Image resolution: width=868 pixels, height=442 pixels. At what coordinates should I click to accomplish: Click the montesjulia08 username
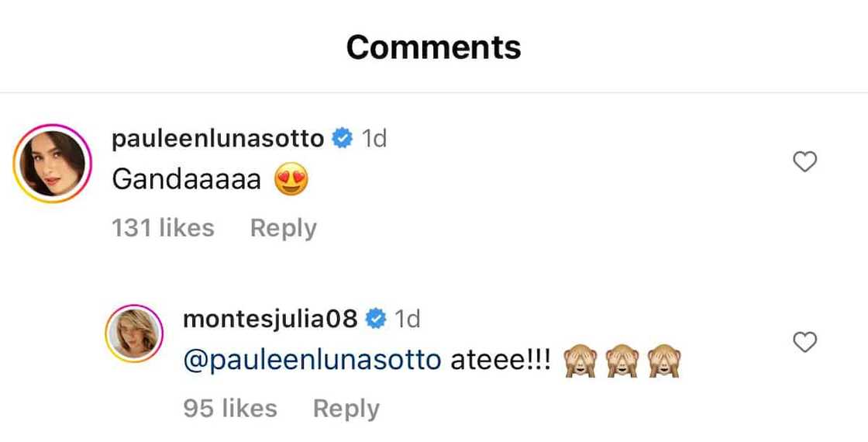pos(270,319)
